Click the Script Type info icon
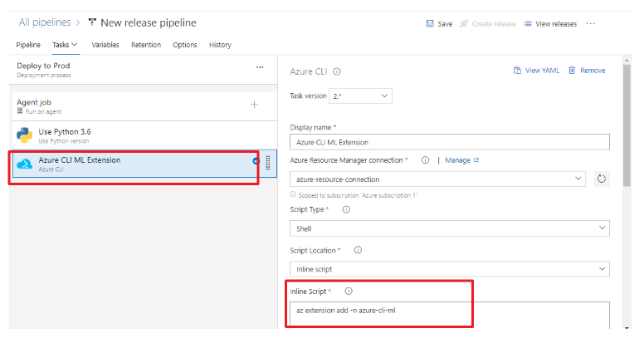The width and height of the screenshot is (644, 348). click(346, 209)
